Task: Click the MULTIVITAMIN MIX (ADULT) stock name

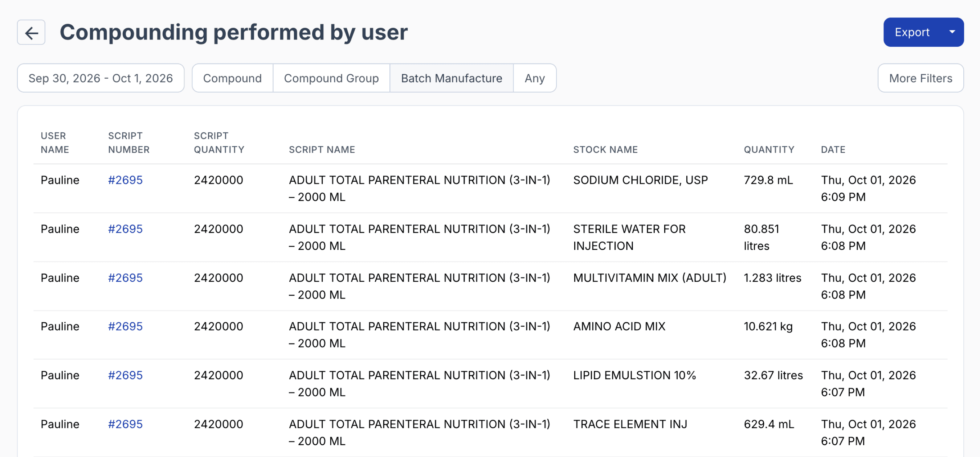Action: [649, 277]
